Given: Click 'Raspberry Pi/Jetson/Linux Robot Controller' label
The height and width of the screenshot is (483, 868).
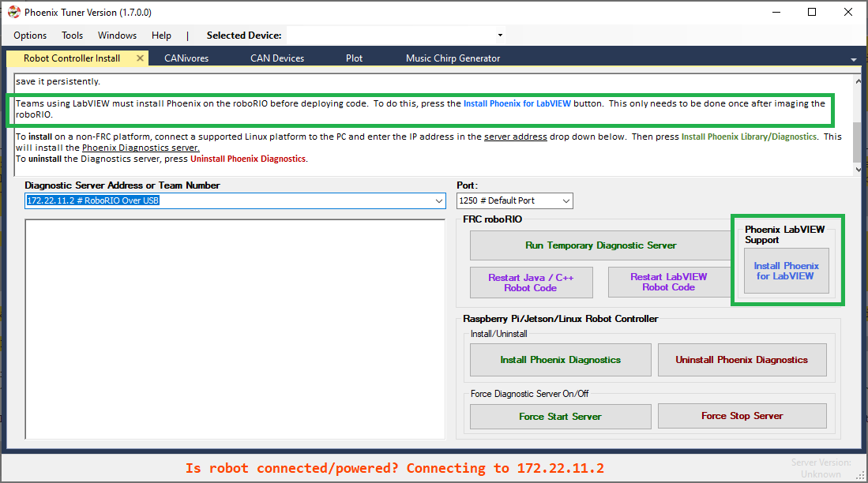Looking at the screenshot, I should [560, 319].
